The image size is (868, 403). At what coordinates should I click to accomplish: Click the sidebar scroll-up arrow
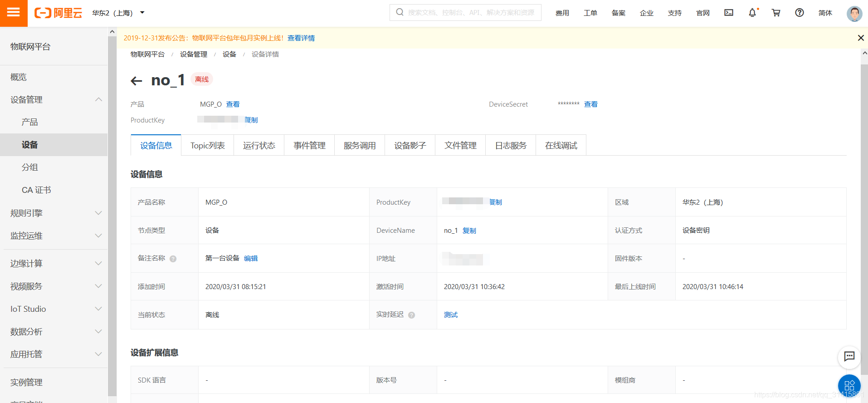click(x=112, y=32)
